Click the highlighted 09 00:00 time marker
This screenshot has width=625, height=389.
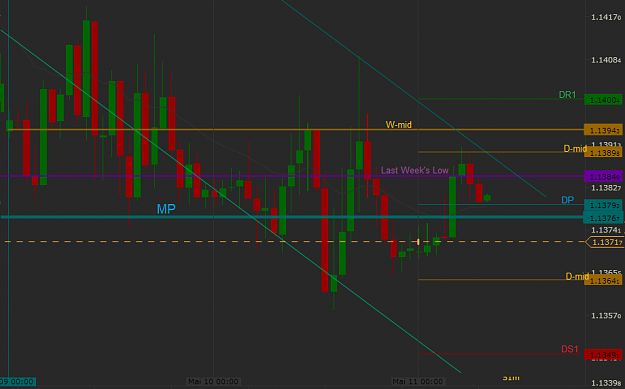tap(18, 382)
